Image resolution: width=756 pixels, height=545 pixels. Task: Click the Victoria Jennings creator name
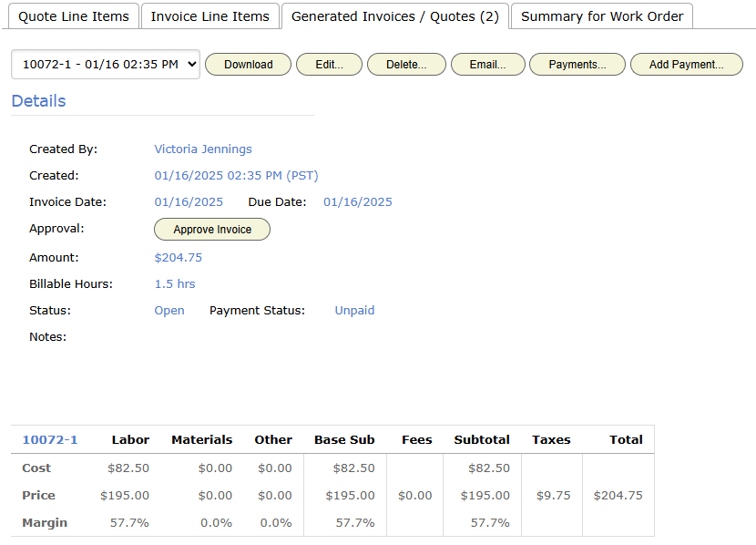203,149
